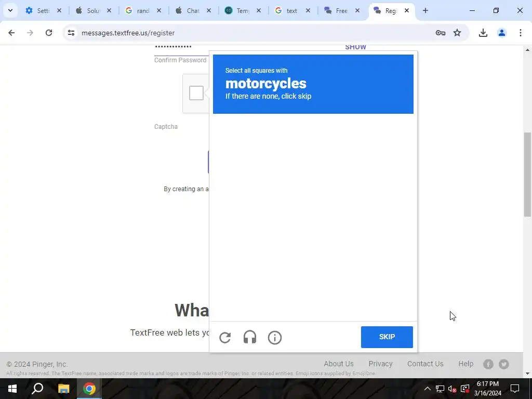Open the Chrome three-dot menu

tap(521, 33)
